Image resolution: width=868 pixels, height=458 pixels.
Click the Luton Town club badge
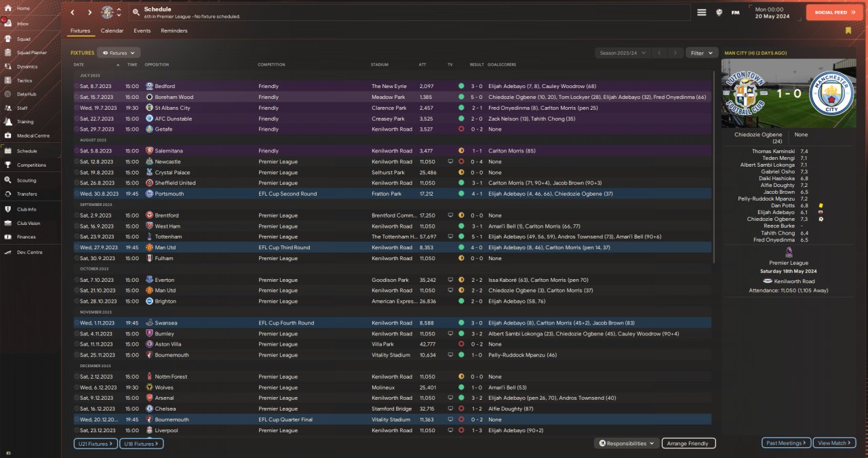pos(107,12)
